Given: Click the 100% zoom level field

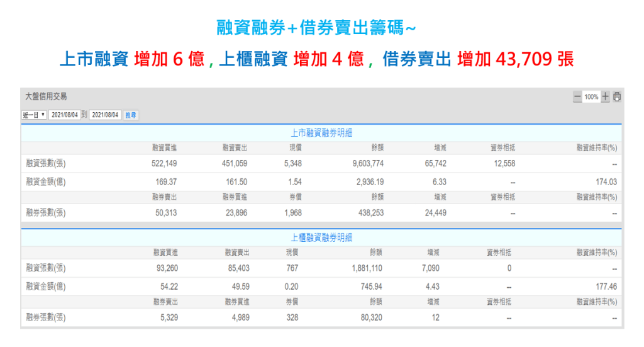Looking at the screenshot, I should click(x=591, y=97).
